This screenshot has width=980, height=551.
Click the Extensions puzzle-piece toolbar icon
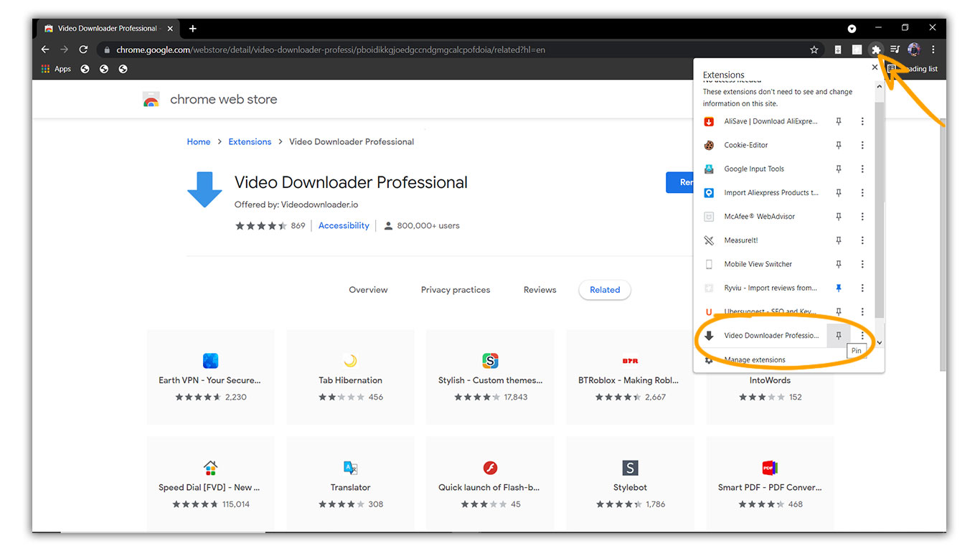(875, 50)
